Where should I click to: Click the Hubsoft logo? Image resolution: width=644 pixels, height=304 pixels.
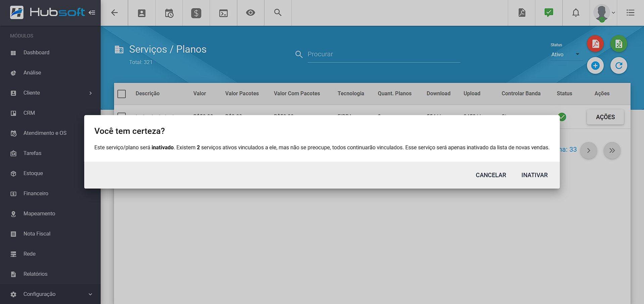48,12
